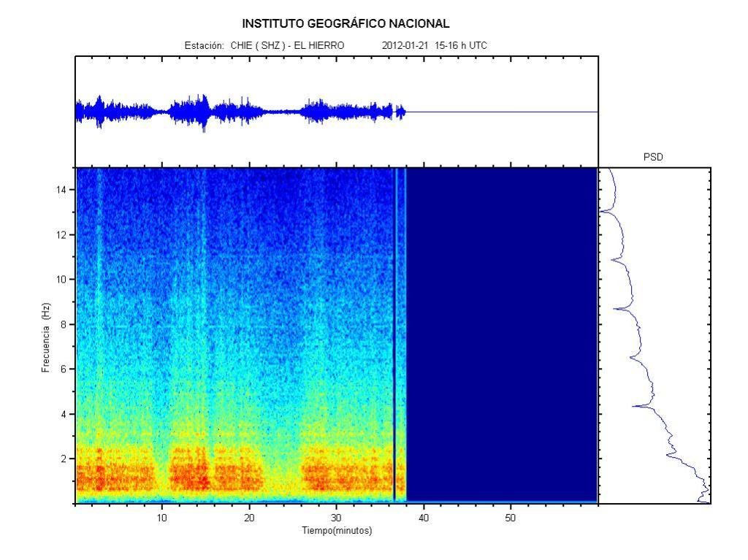Click the 14 Hz frequency tick label
748x560 pixels.
pos(62,190)
